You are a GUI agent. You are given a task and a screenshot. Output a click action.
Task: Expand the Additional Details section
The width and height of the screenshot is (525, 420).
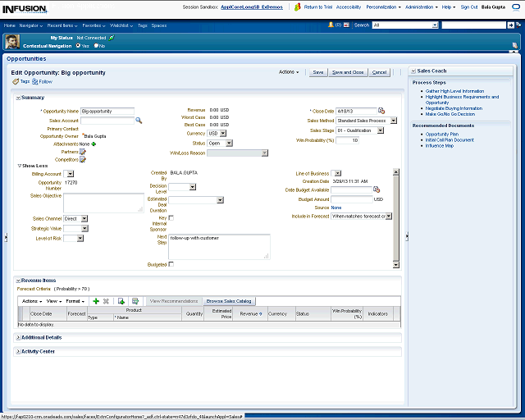18,337
